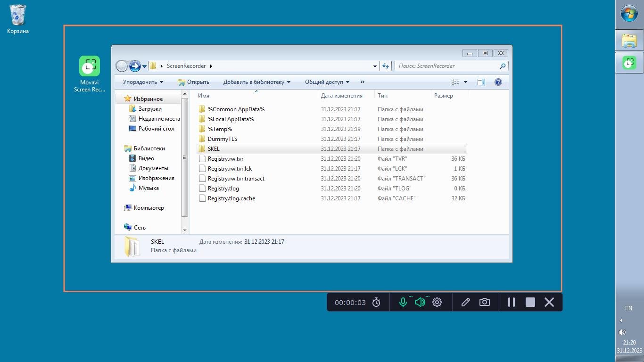Expand the Упорядочить dropdown menu
The image size is (644, 362).
(x=143, y=82)
